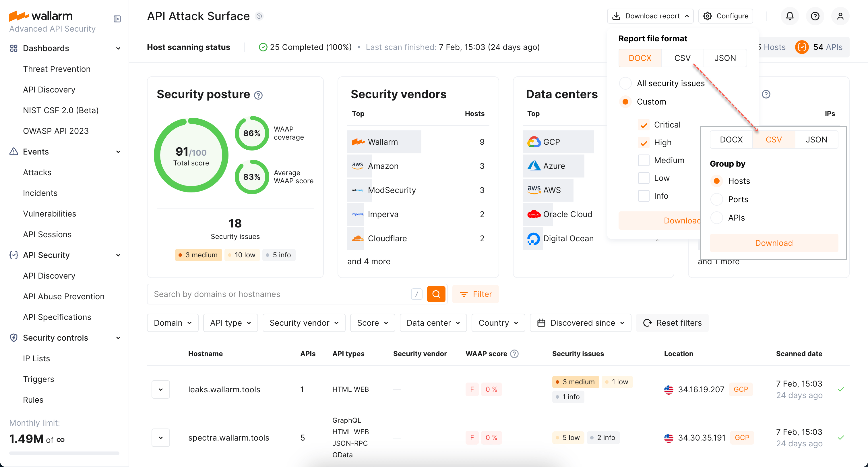Click the Configure gear button
868x467 pixels.
coord(725,16)
